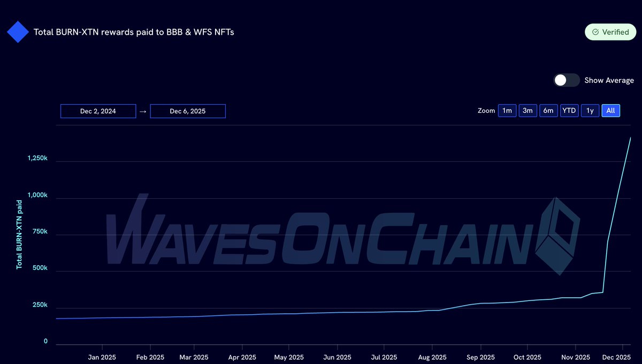Select the 1m zoom range

coord(507,111)
